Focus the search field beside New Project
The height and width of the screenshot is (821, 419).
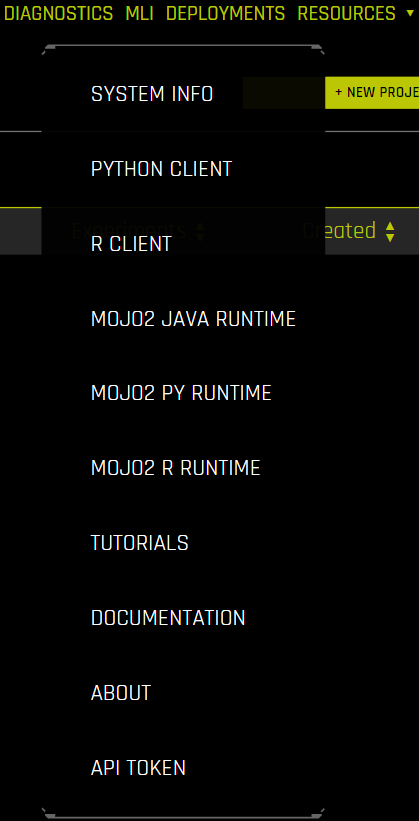click(x=284, y=93)
